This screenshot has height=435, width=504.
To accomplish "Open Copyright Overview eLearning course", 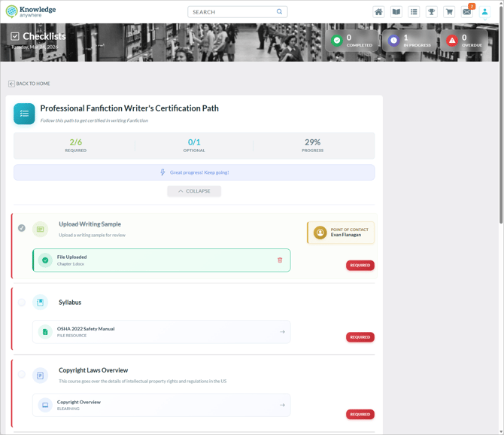I will [161, 405].
